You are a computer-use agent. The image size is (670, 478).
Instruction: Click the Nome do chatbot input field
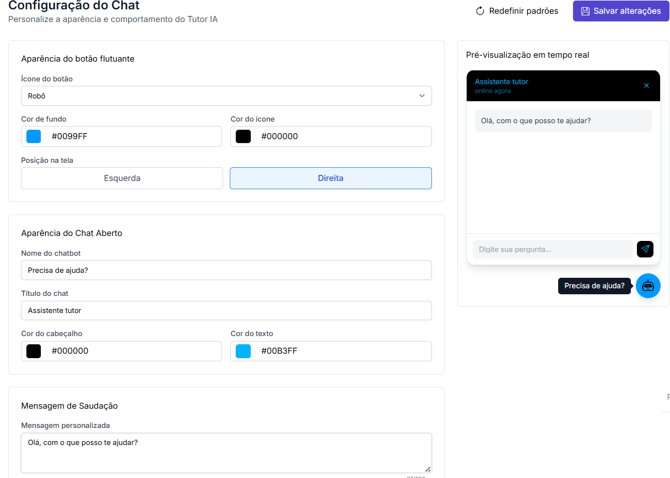pyautogui.click(x=226, y=270)
